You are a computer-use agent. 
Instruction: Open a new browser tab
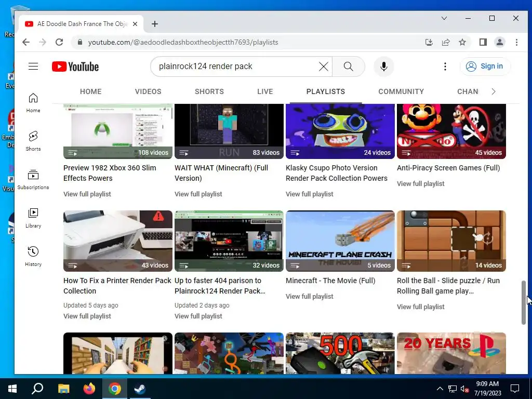click(155, 24)
